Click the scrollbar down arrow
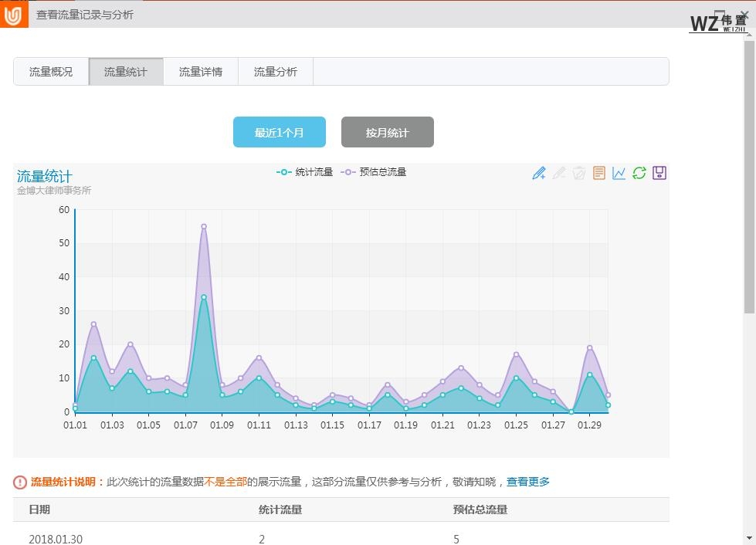The height and width of the screenshot is (545, 756). point(749,537)
